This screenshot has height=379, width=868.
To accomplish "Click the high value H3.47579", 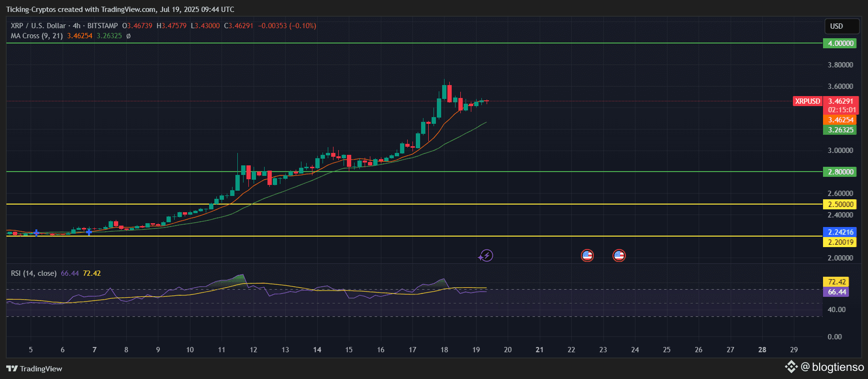I will coord(171,26).
